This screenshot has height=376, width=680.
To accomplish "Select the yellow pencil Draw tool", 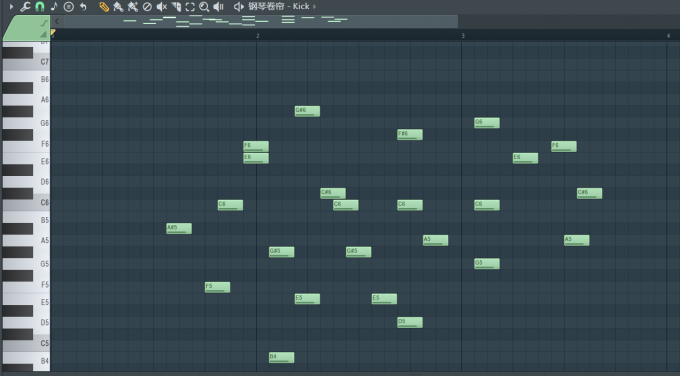I will [x=104, y=7].
